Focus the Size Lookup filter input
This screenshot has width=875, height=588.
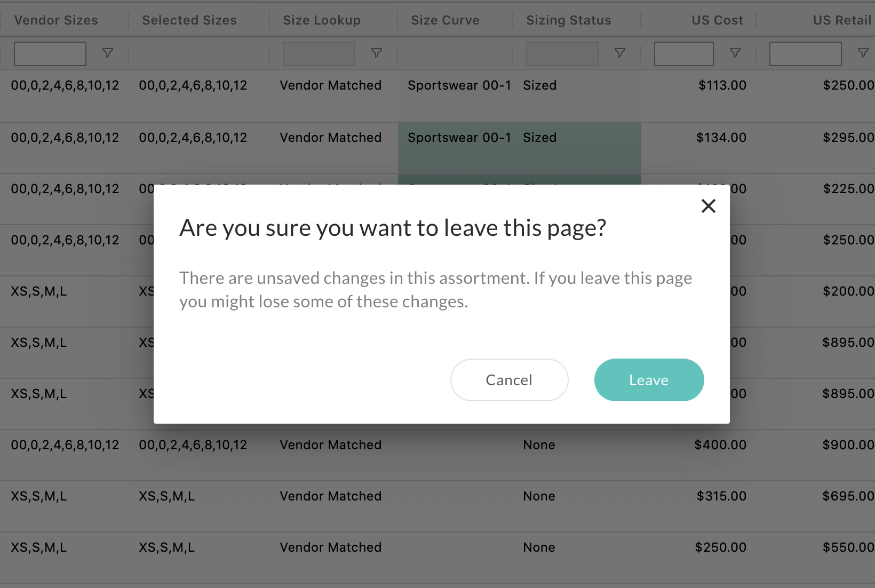tap(319, 54)
